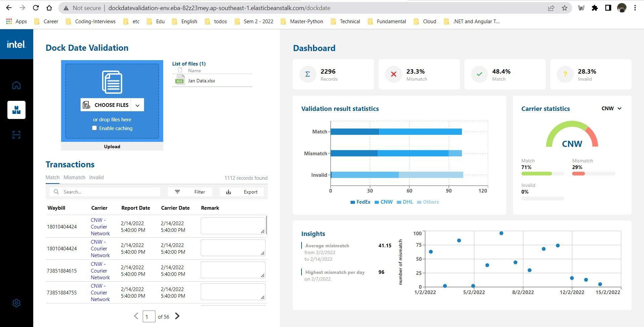Select the dock boxes icon in sidebar
The width and height of the screenshot is (644, 327).
[16, 110]
